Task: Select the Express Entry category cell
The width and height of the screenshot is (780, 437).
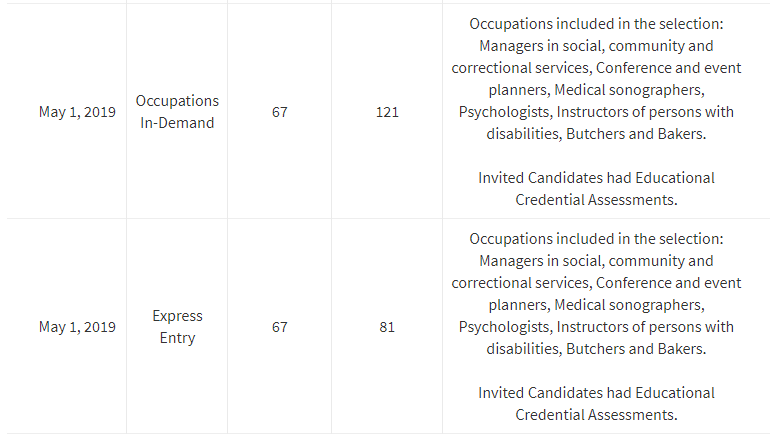Action: tap(177, 327)
